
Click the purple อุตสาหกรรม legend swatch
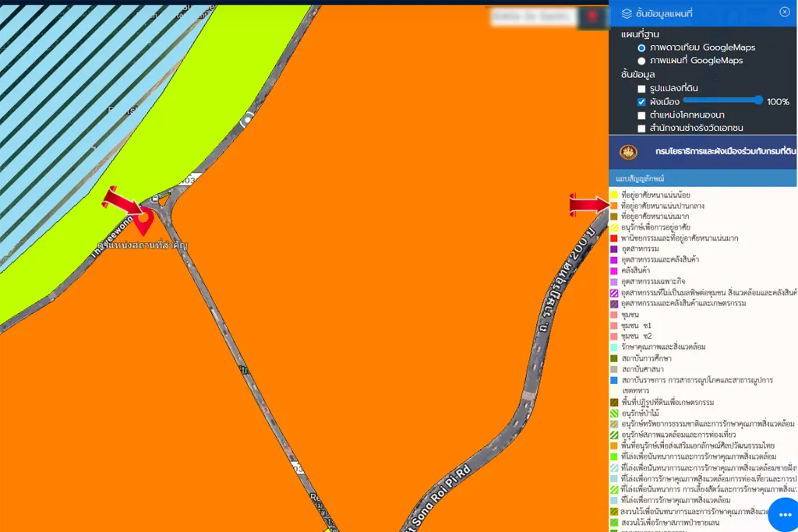click(614, 249)
